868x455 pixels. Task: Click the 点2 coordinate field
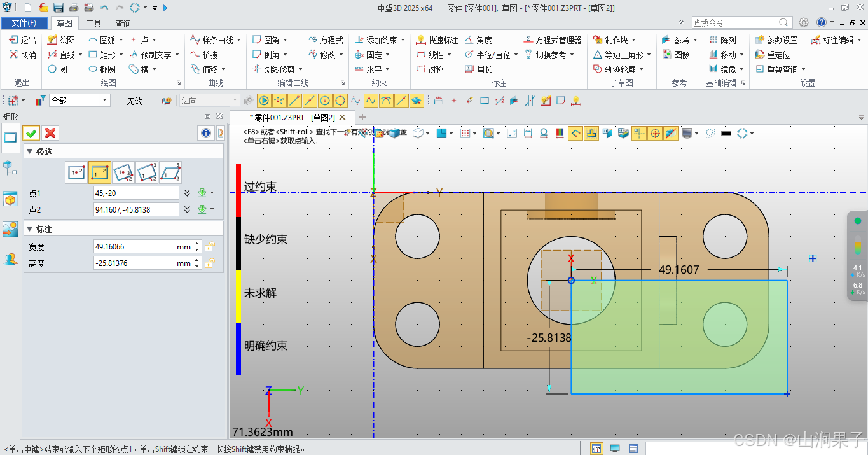point(136,209)
